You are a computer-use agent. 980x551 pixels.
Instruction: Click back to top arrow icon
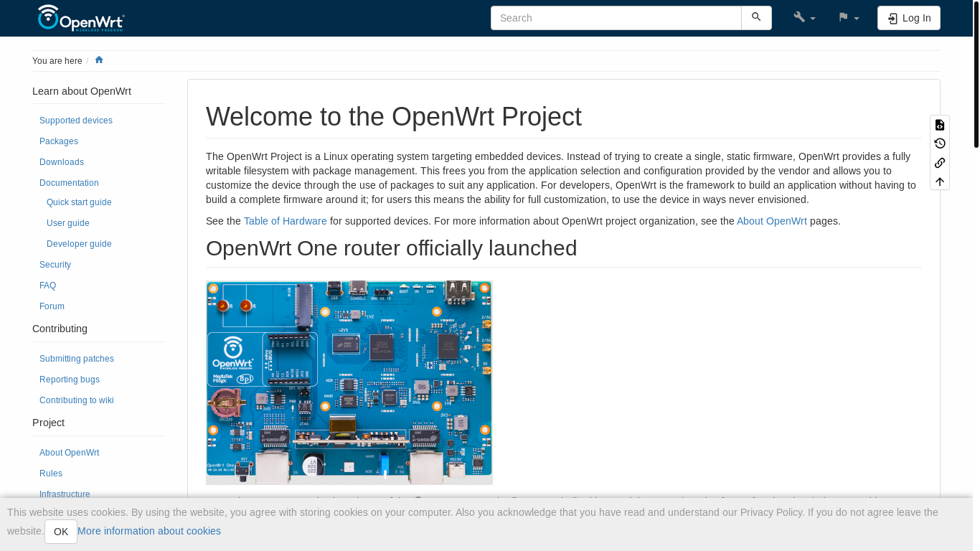point(940,182)
